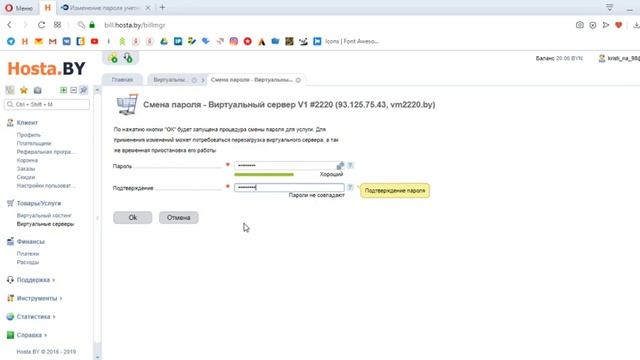Expand all menu sections plus icon
The width and height of the screenshot is (640, 360).
point(63,90)
